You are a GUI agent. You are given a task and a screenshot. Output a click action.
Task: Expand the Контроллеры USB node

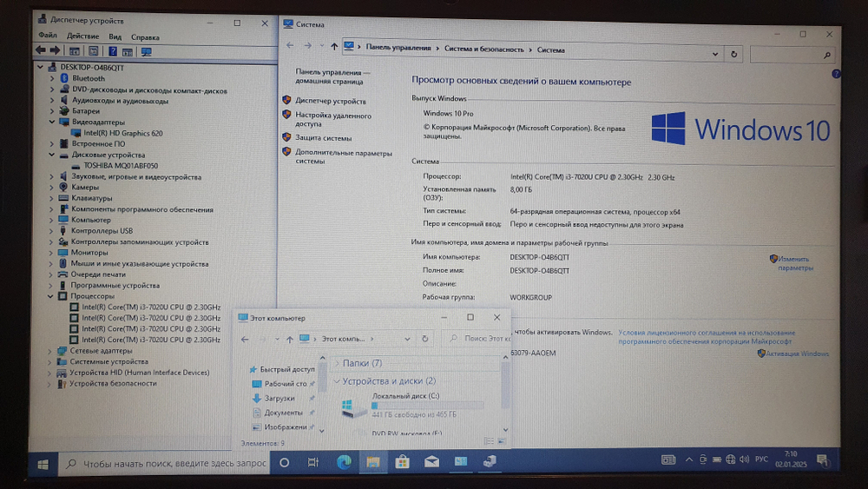pyautogui.click(x=51, y=231)
